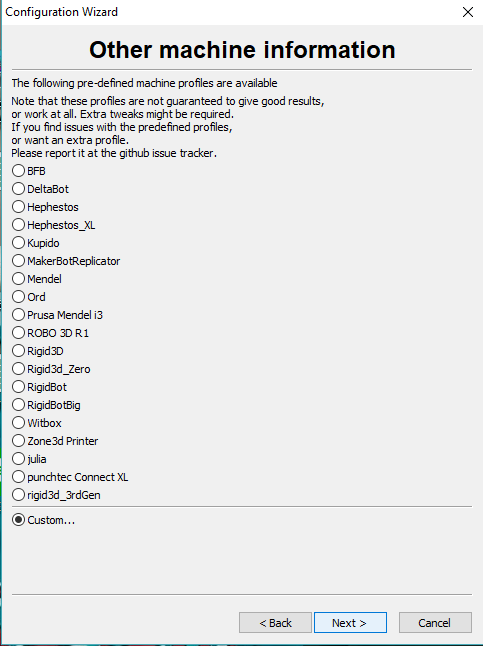
Task: Pick the Rigid3d_Zero radio option
Action: pyautogui.click(x=51, y=369)
